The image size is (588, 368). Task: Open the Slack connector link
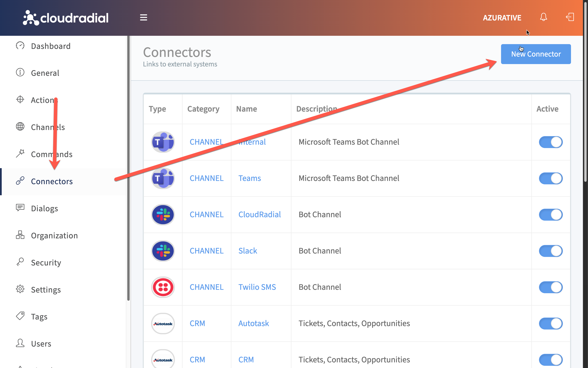click(248, 251)
